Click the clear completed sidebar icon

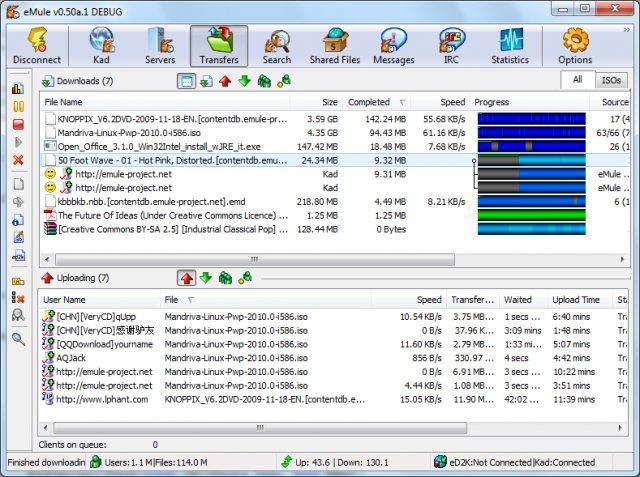click(x=18, y=298)
